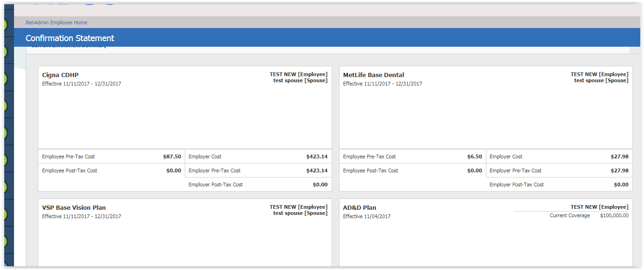644x270 pixels.
Task: Click the third green sidebar icon from top
Action: [4, 78]
